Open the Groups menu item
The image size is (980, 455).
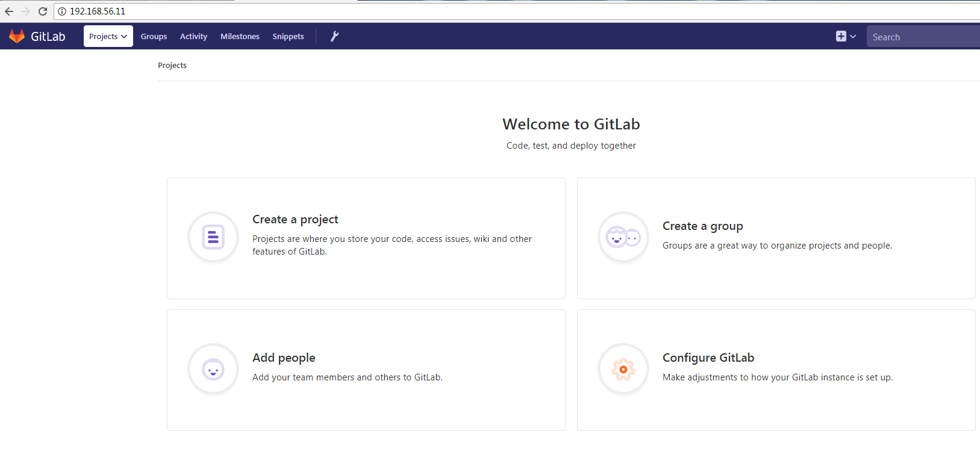pyautogui.click(x=154, y=36)
